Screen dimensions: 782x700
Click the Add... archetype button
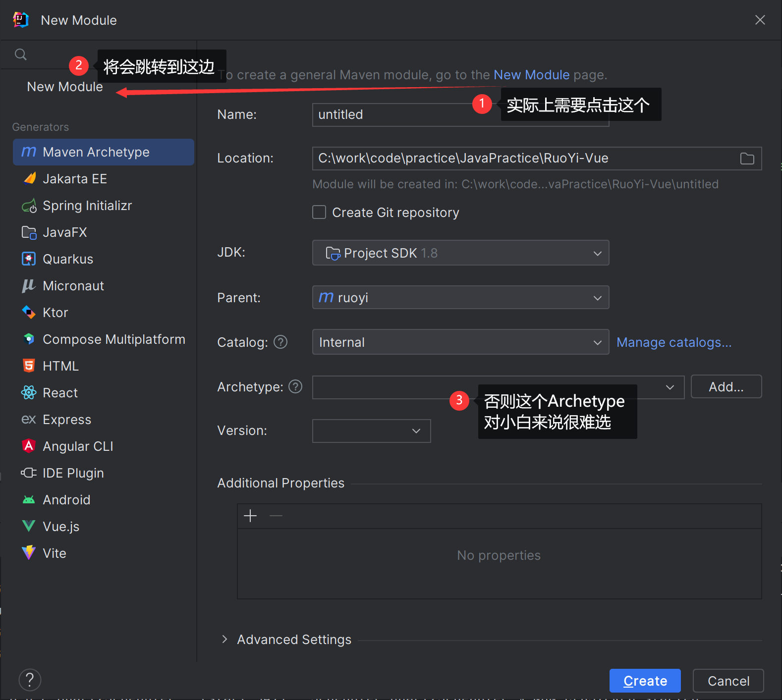(x=726, y=386)
